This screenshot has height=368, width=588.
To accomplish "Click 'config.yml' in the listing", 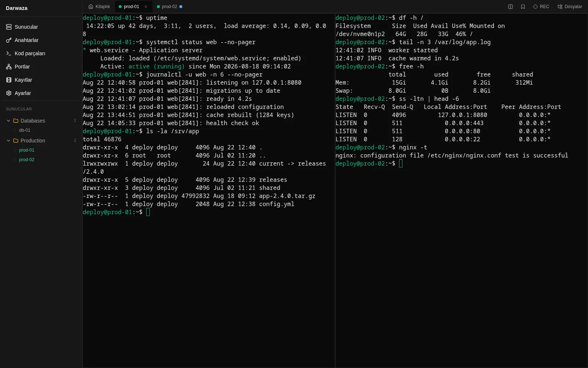I will click(x=276, y=204).
